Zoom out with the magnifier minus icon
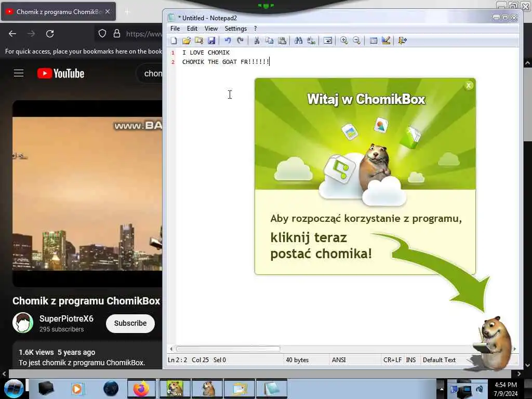 356,41
